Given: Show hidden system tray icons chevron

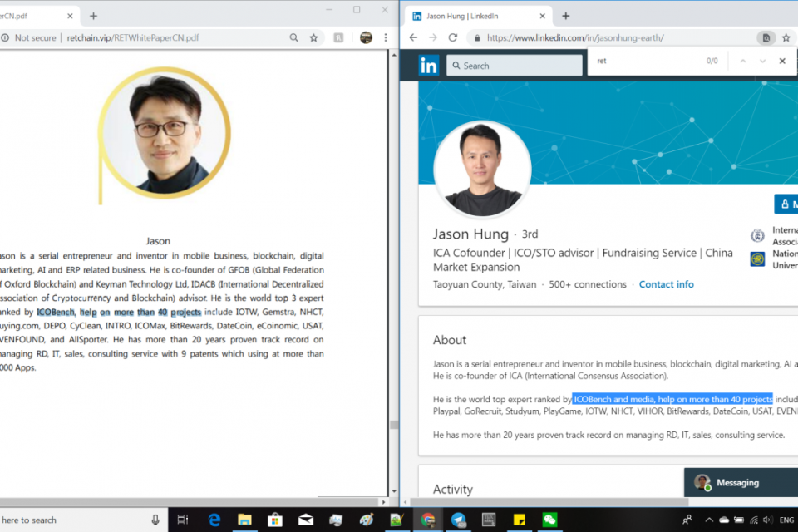Looking at the screenshot, I should tap(709, 520).
